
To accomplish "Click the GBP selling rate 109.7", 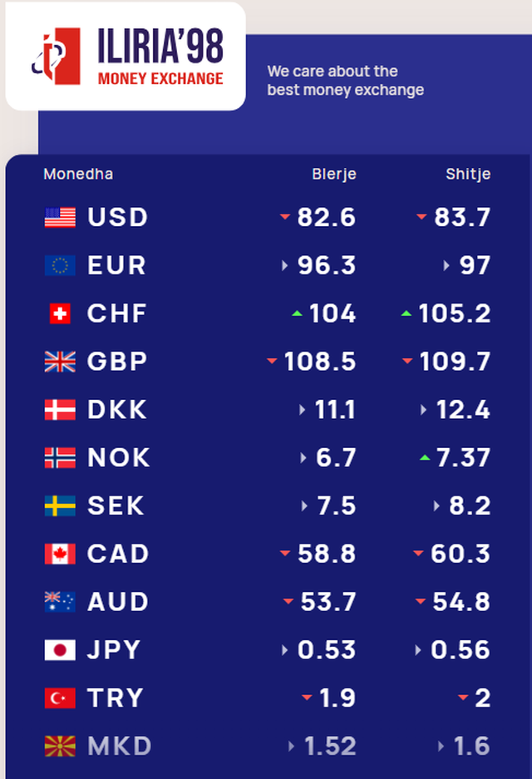I will [457, 362].
